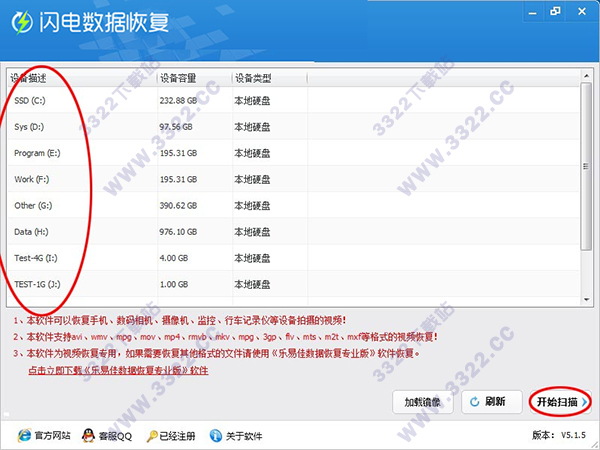Click 本地硬盘 type in SSD (C:) row
Screen dimensions: 600x450
tap(252, 101)
